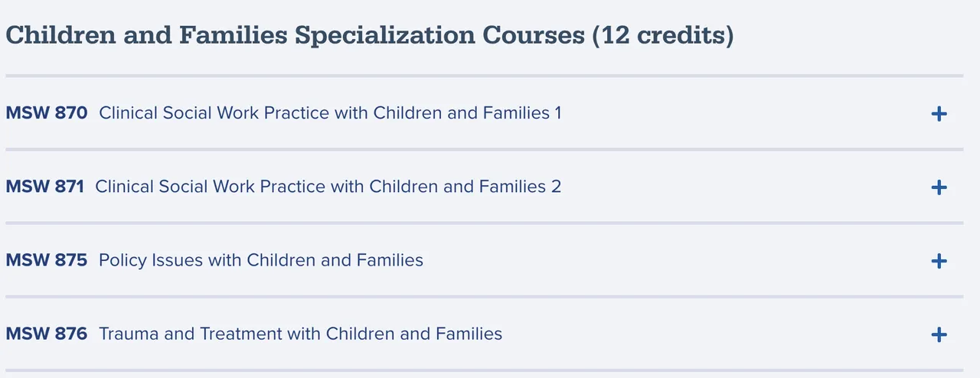Hit the plus icon beside MSW 876
This screenshot has width=980, height=378.
point(939,334)
